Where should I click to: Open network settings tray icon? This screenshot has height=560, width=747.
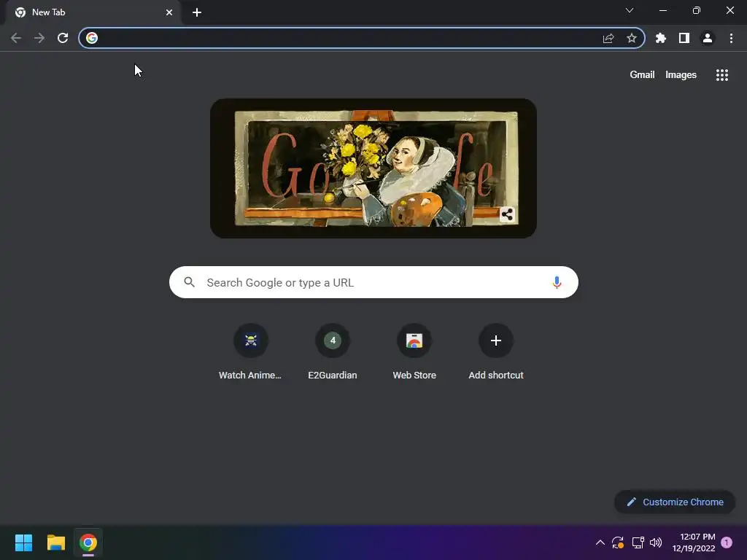point(638,542)
